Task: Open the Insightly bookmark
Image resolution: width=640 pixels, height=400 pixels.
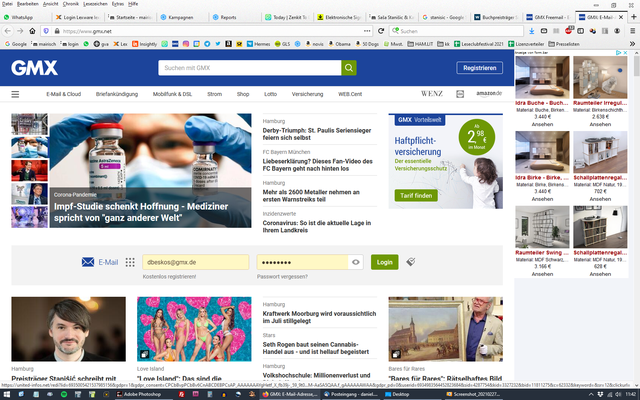Action: point(144,44)
